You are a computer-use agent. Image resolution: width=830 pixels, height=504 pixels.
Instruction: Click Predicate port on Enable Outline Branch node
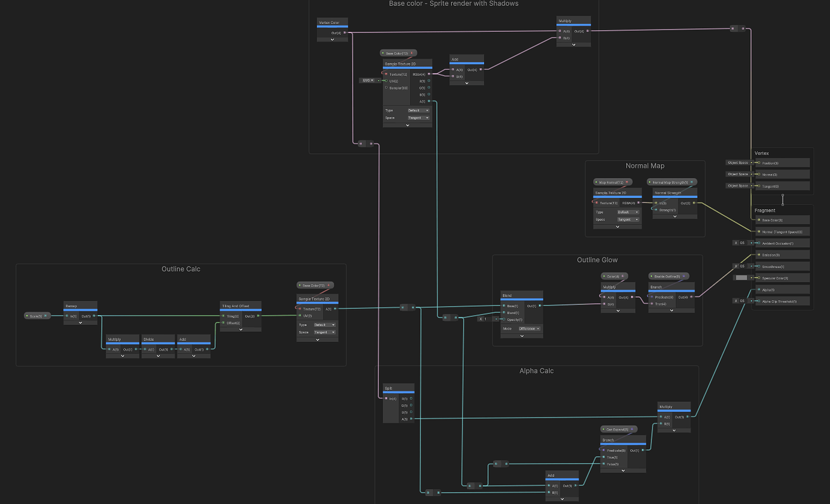point(651,297)
